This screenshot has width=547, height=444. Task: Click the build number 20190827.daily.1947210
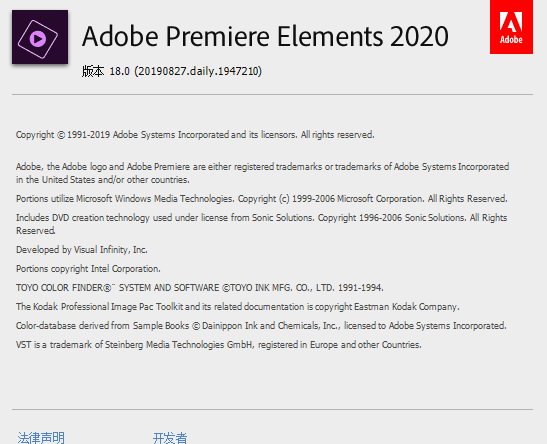pos(198,71)
